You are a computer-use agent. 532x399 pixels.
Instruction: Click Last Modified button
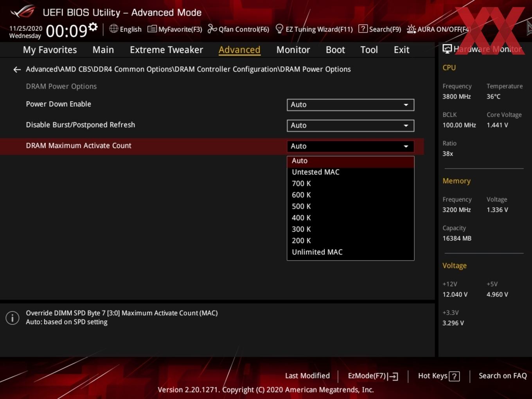pos(307,376)
